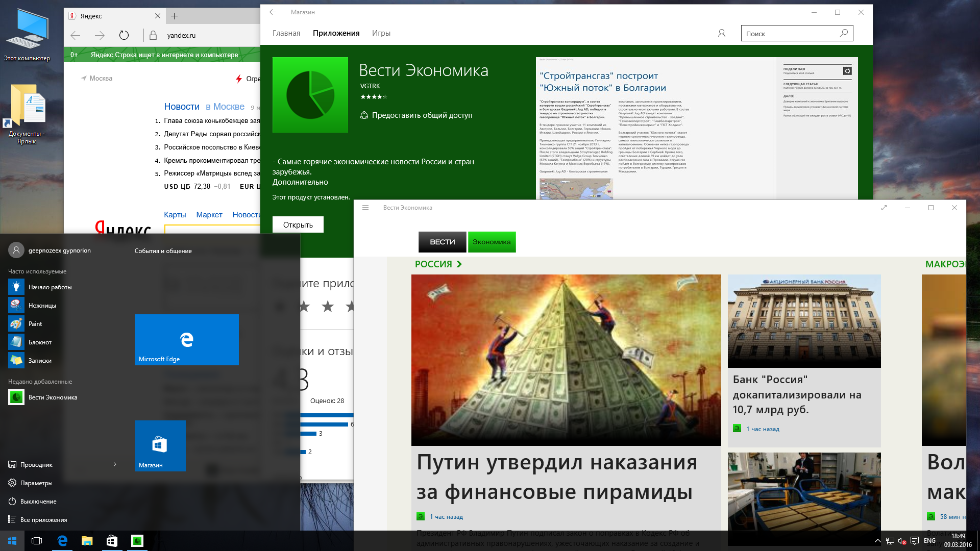Open the Action Center notifications icon
This screenshot has width=980, height=551.
(x=915, y=541)
